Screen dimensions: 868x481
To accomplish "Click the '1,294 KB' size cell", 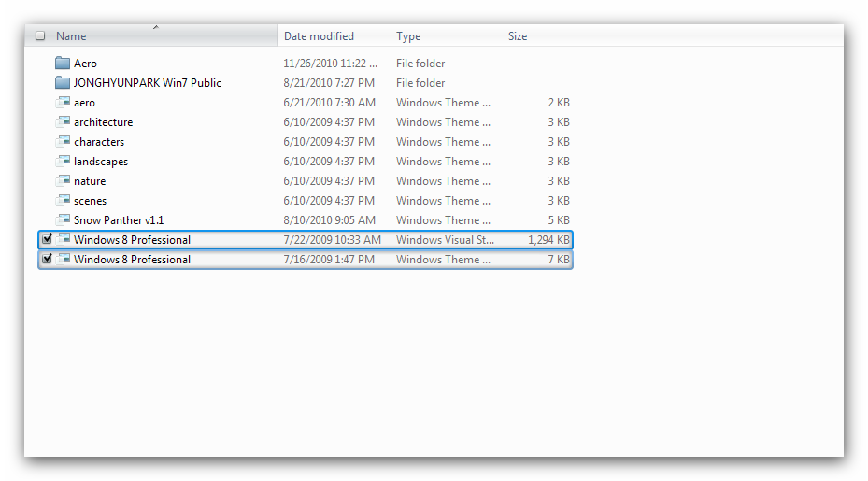I will coord(548,240).
